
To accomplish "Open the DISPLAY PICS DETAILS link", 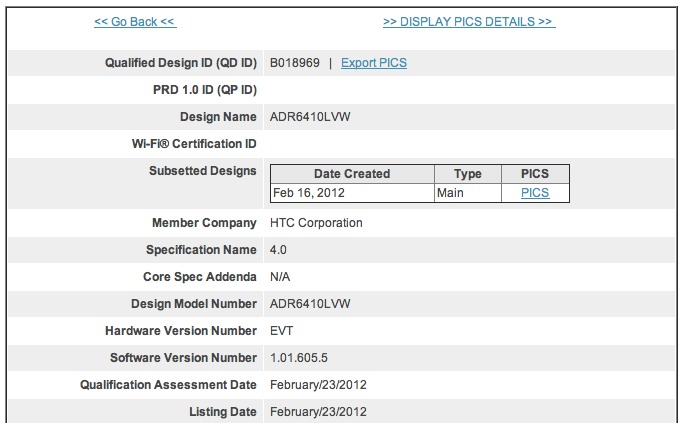I will pos(468,21).
